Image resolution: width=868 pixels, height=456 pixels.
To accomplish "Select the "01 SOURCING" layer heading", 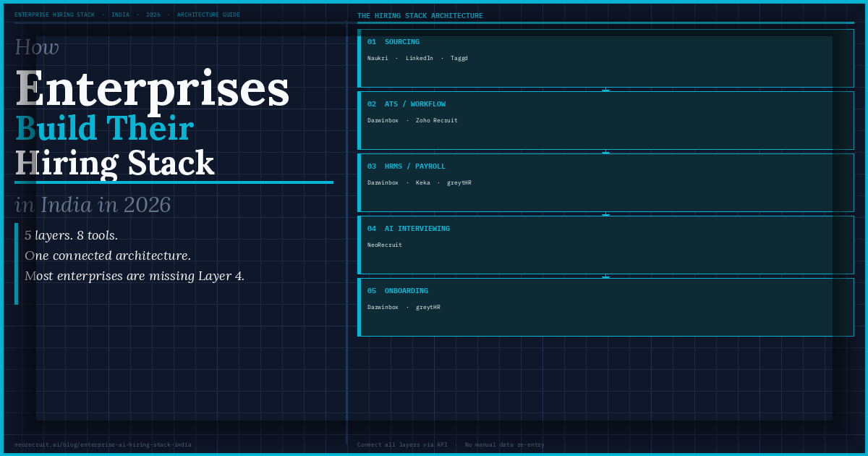I will [x=393, y=42].
